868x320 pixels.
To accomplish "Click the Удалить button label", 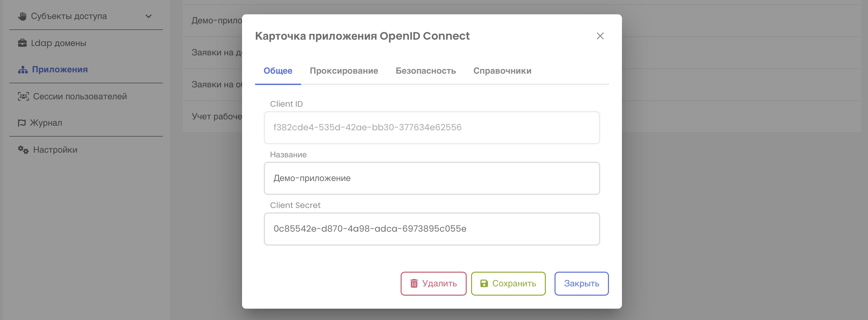I will pyautogui.click(x=439, y=284).
